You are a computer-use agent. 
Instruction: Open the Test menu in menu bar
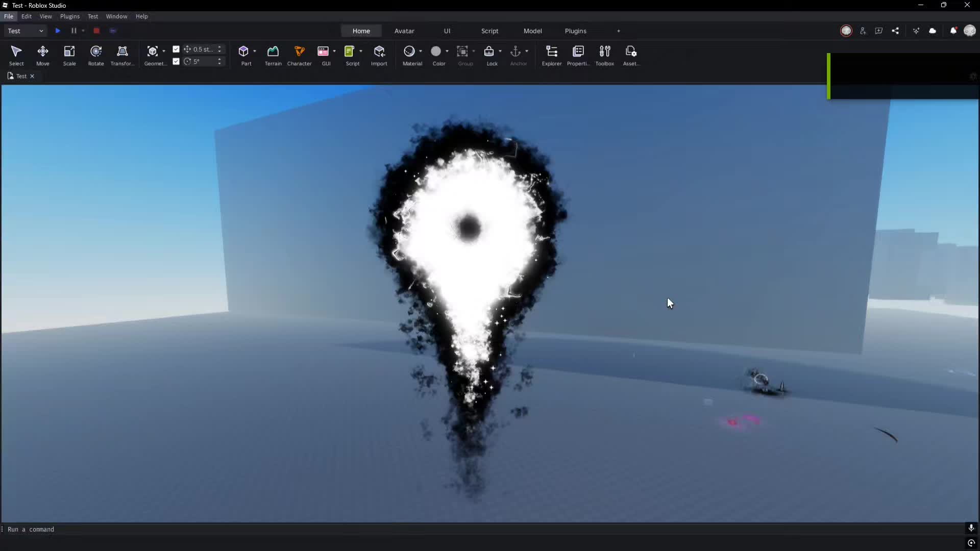[x=93, y=16]
